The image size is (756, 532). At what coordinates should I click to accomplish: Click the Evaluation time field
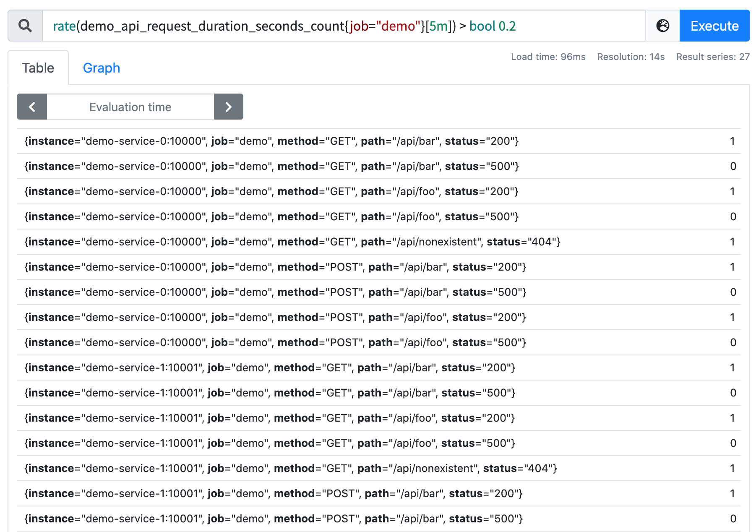point(130,107)
